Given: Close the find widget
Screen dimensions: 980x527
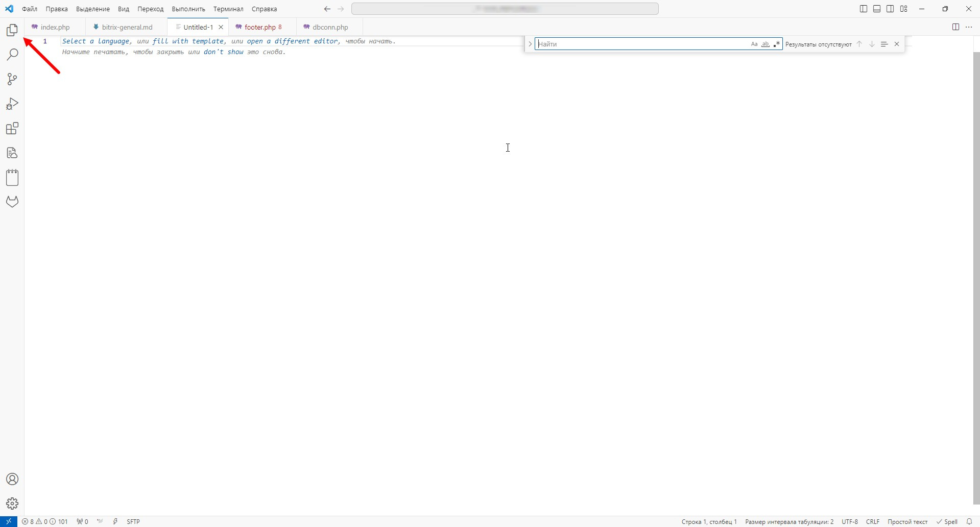Looking at the screenshot, I should tap(897, 44).
